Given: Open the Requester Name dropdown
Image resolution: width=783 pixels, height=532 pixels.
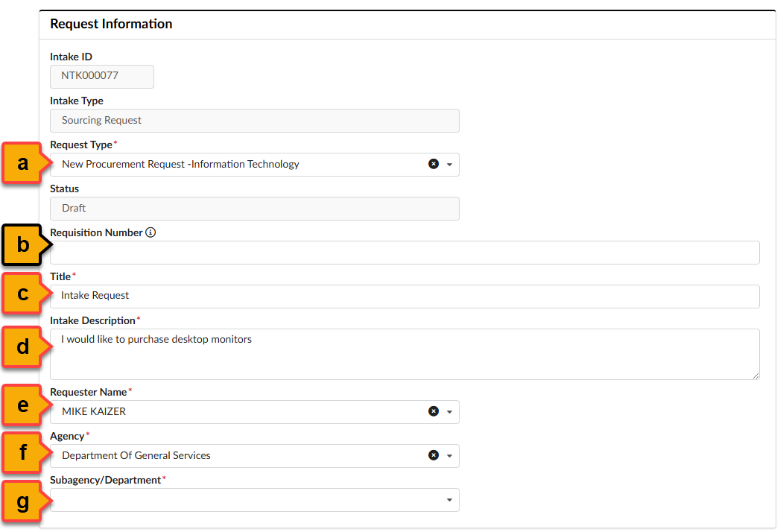Looking at the screenshot, I should point(451,411).
